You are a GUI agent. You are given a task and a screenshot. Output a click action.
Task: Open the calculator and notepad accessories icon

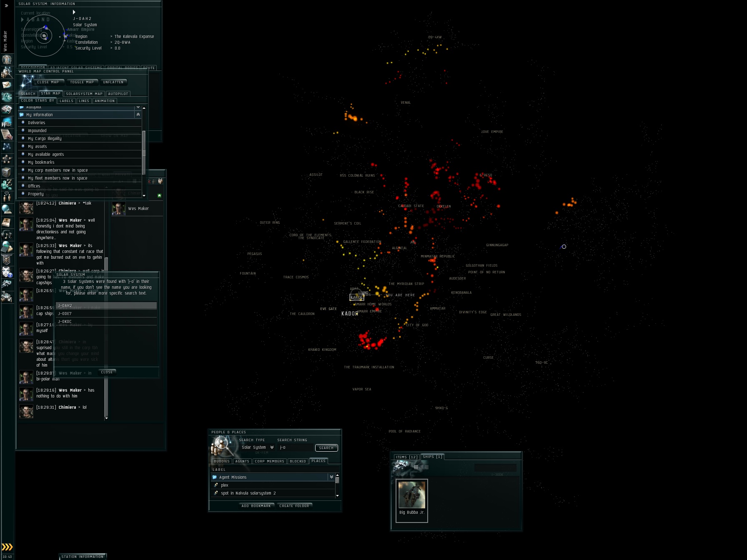(7, 247)
